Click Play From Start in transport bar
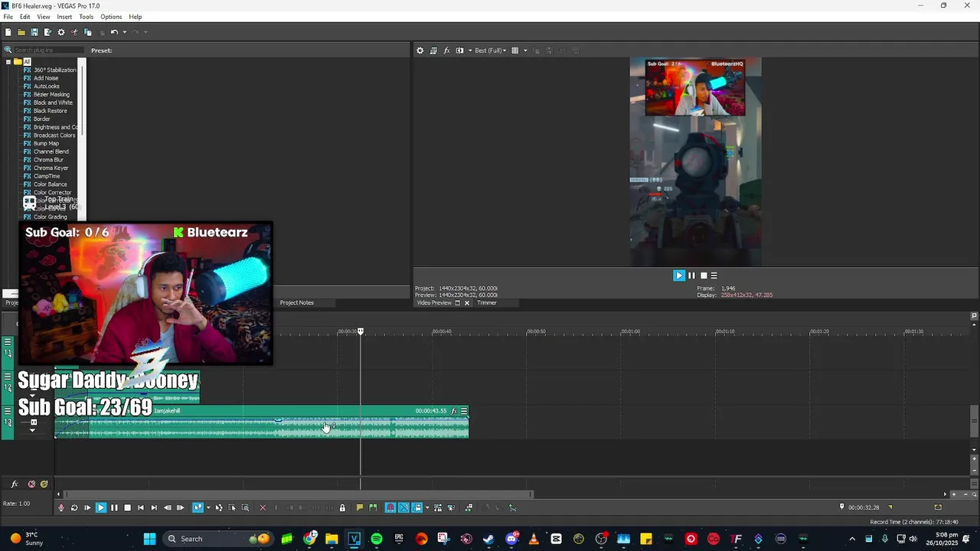Image resolution: width=980 pixels, height=551 pixels. coord(87,507)
